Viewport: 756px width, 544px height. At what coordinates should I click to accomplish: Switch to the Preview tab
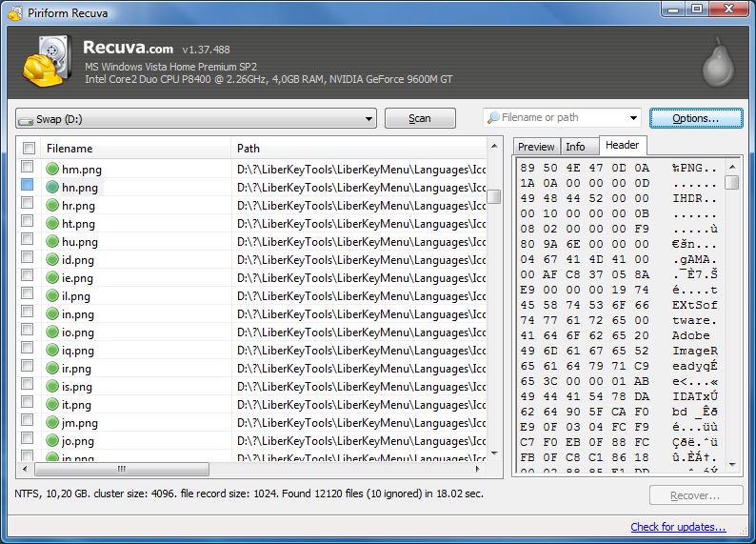536,147
